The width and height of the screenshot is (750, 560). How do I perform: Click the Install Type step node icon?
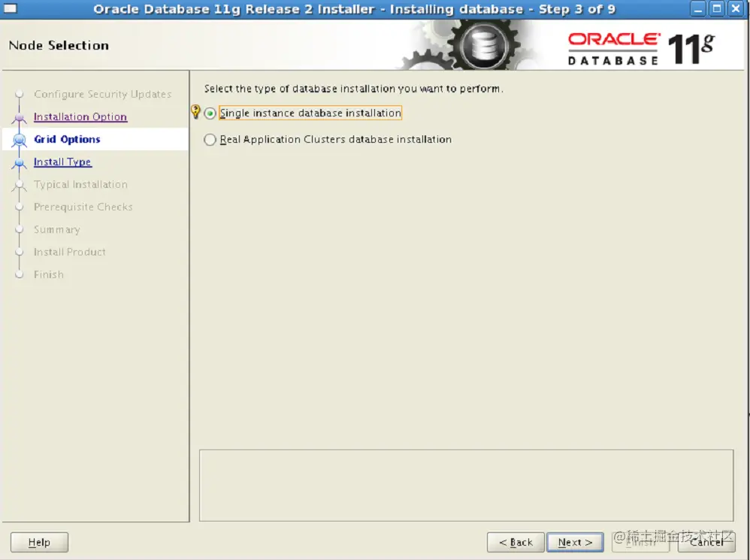tap(19, 162)
